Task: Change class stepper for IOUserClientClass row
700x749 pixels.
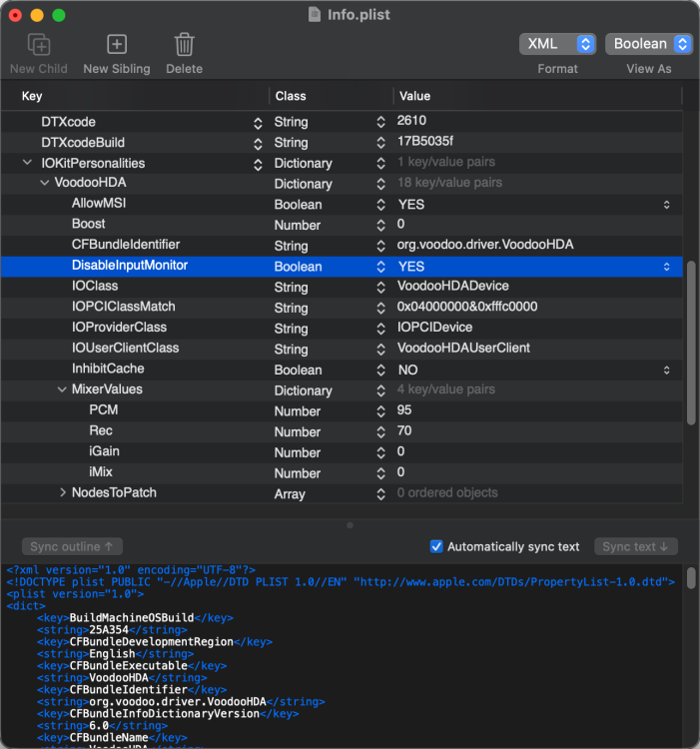Action: [380, 350]
